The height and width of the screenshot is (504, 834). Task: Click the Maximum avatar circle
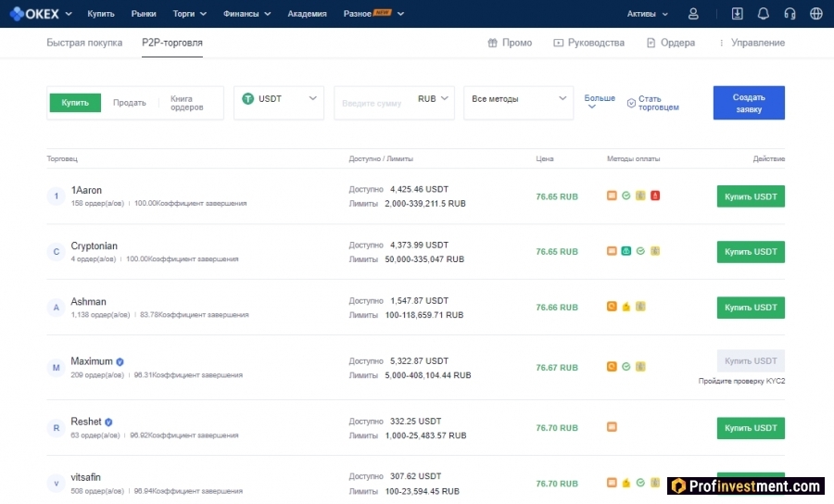[x=56, y=368]
